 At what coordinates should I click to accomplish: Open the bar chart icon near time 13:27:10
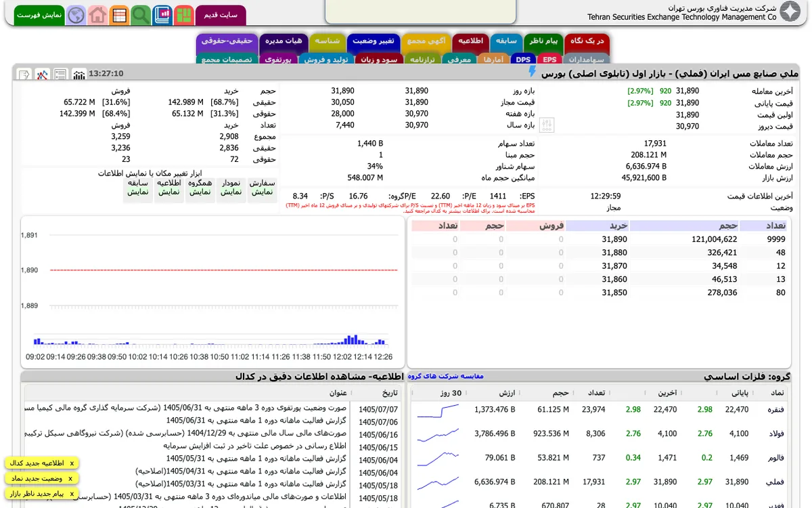tap(79, 74)
